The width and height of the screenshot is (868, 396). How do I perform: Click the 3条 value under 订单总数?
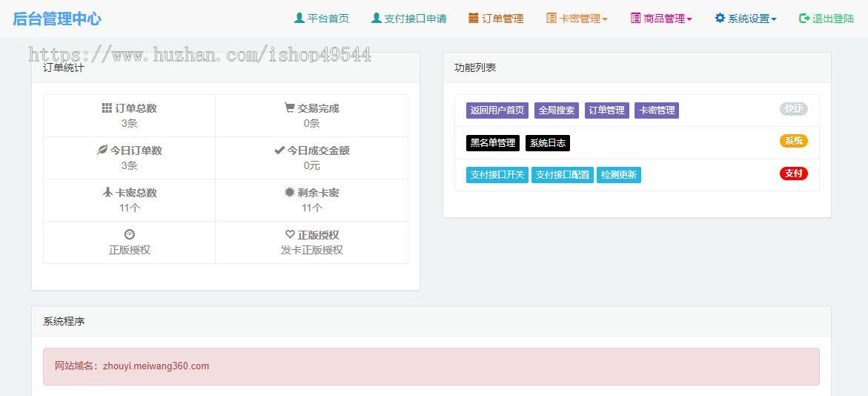130,123
